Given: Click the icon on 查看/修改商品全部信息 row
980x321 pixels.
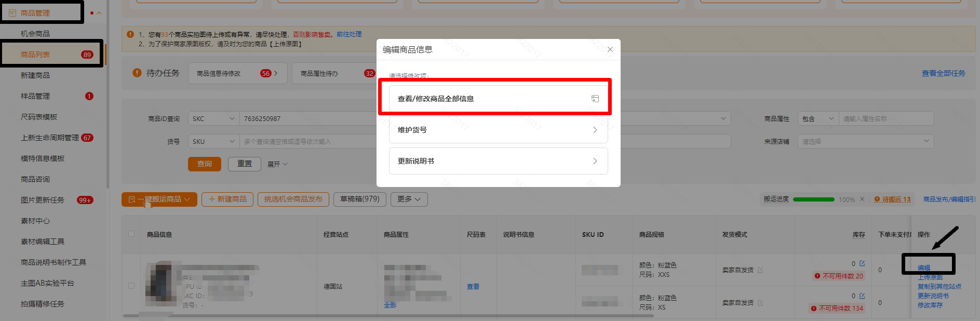Looking at the screenshot, I should coord(595,99).
